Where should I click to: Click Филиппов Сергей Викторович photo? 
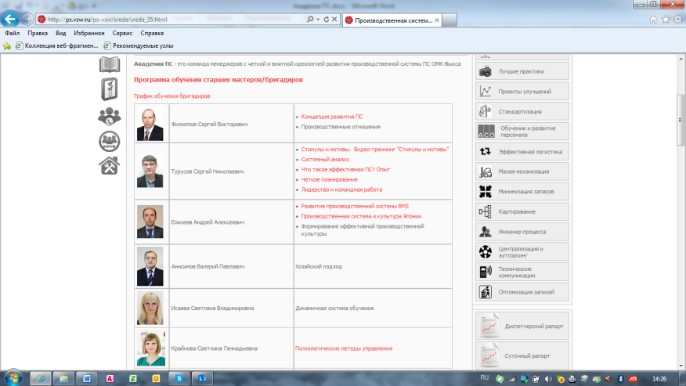click(150, 124)
